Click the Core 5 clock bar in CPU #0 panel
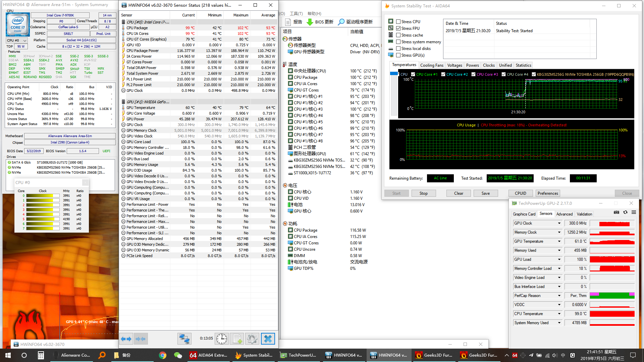This screenshot has width=644, height=362. tap(43, 219)
